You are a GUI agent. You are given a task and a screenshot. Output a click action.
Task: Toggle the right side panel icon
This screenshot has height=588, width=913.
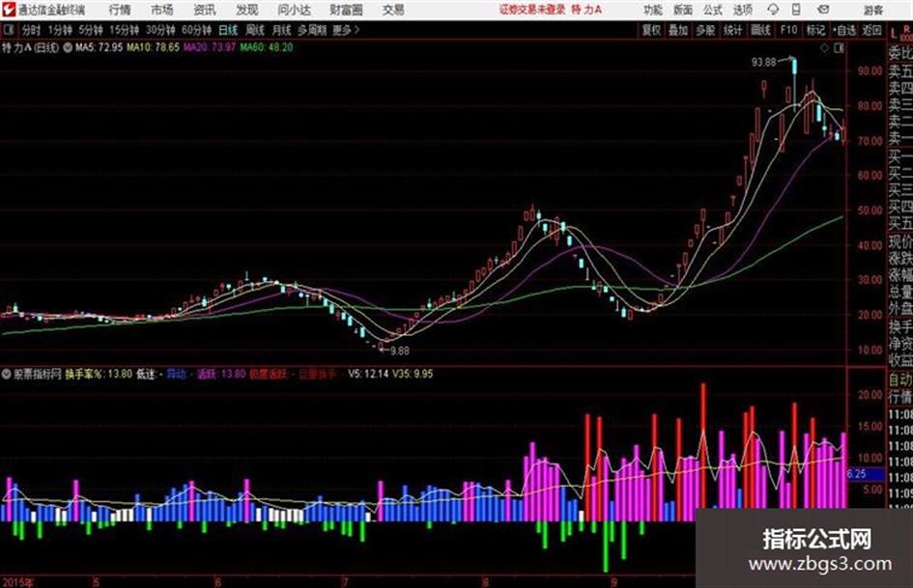tap(839, 48)
